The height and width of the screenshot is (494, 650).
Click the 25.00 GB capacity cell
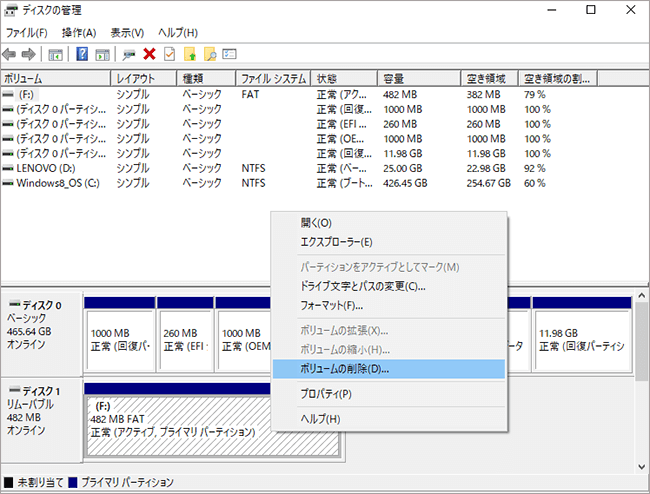click(403, 168)
